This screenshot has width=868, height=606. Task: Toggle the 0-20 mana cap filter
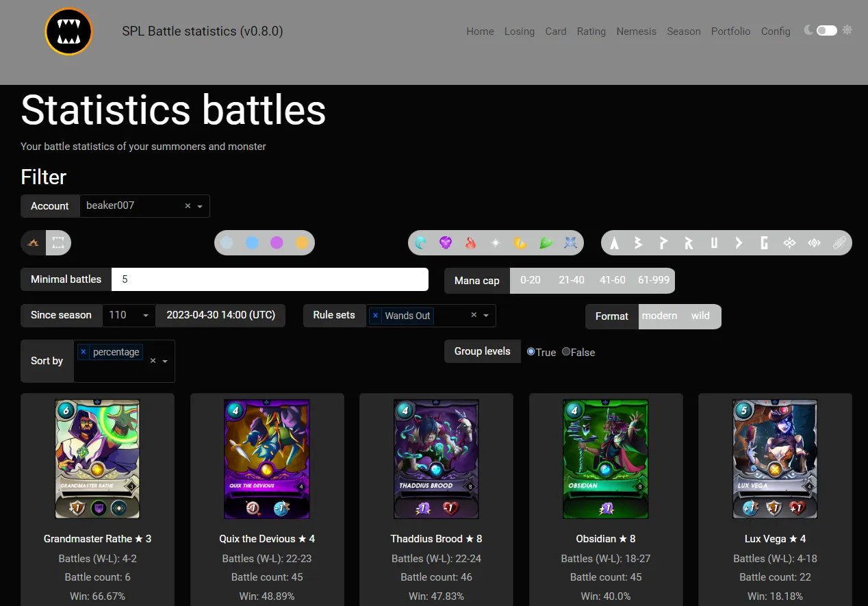(x=531, y=280)
